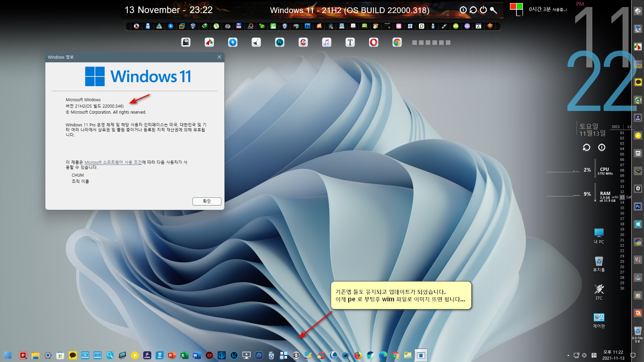Viewport: 644px width, 362px height.
Task: Open the yellow play-button player in the taskbar
Action: pos(135,355)
